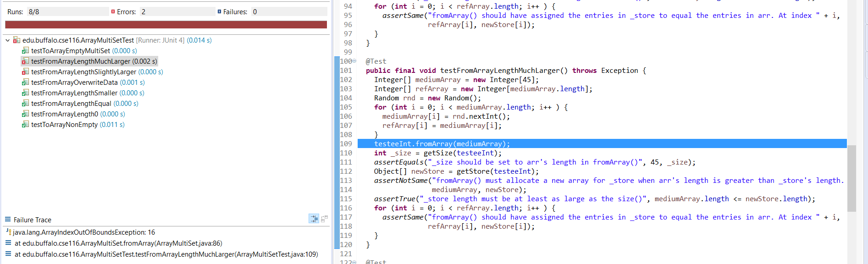Click the testFromArrayLengthMuchLarger error icon
Image resolution: width=868 pixels, height=264 pixels.
tap(25, 61)
